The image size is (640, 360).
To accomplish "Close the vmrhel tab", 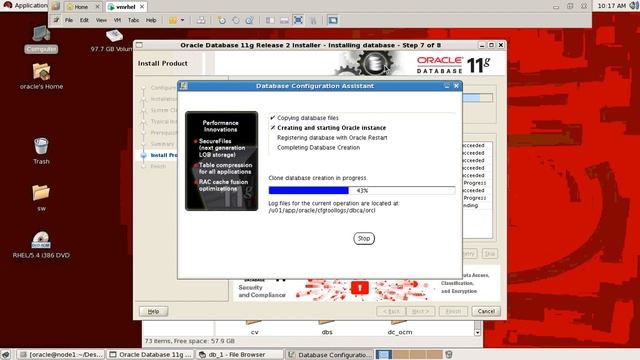I will tap(142, 7).
